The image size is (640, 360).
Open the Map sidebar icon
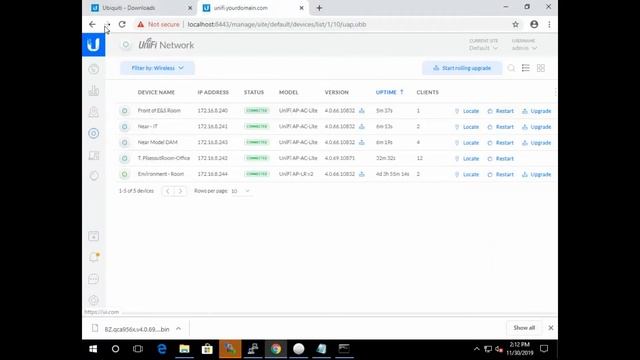pyautogui.click(x=93, y=112)
